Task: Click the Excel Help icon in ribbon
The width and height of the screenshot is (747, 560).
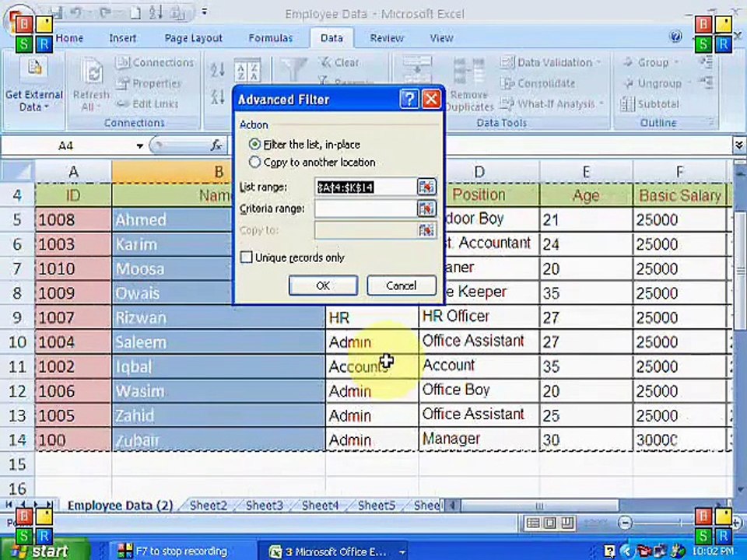Action: (x=675, y=37)
